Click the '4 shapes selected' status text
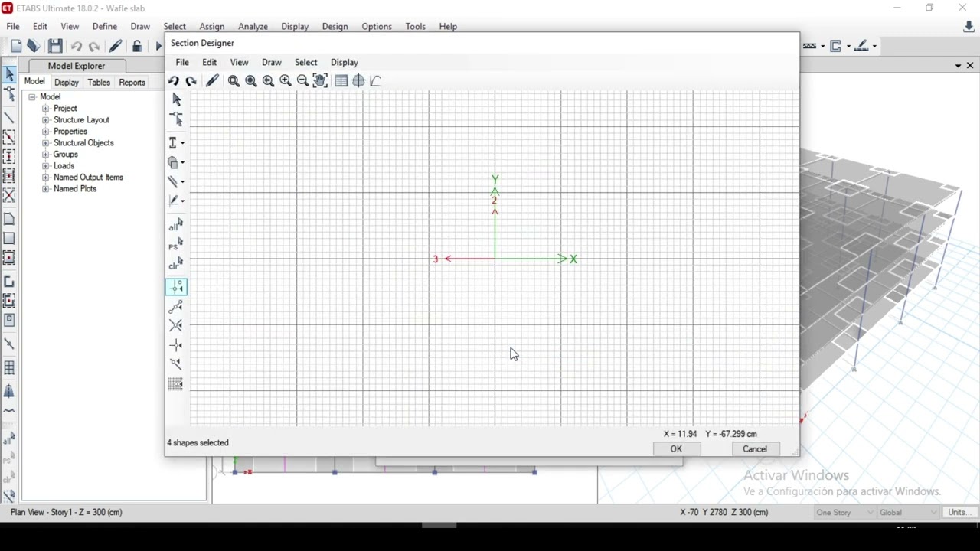Image resolution: width=980 pixels, height=551 pixels. coord(198,442)
